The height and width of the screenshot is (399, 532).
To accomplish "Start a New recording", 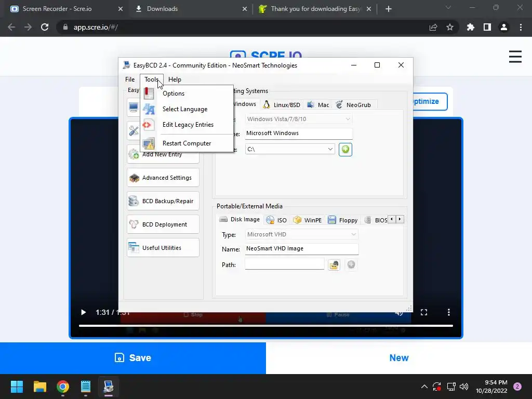I will (399, 358).
